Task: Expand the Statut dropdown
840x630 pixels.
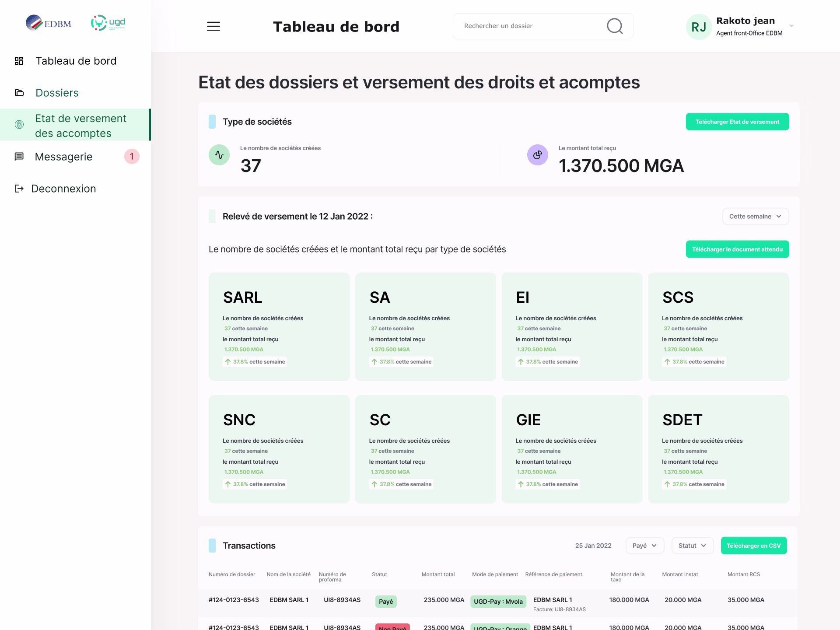Action: 692,546
